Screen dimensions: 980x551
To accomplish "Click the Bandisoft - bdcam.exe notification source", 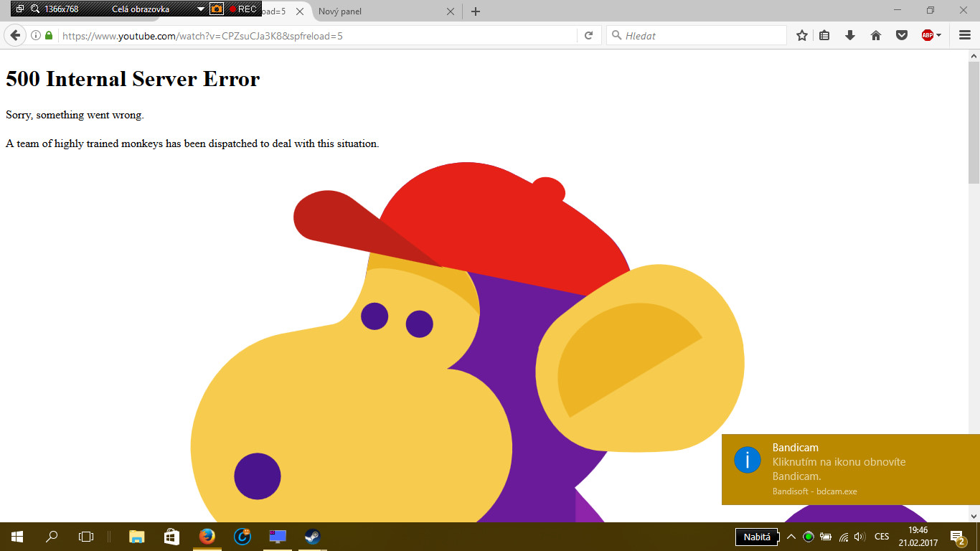I will point(815,491).
